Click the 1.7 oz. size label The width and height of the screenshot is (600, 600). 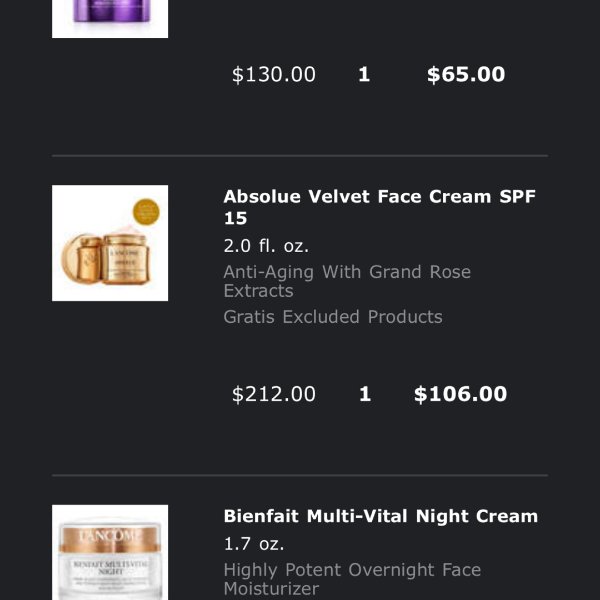pos(254,544)
